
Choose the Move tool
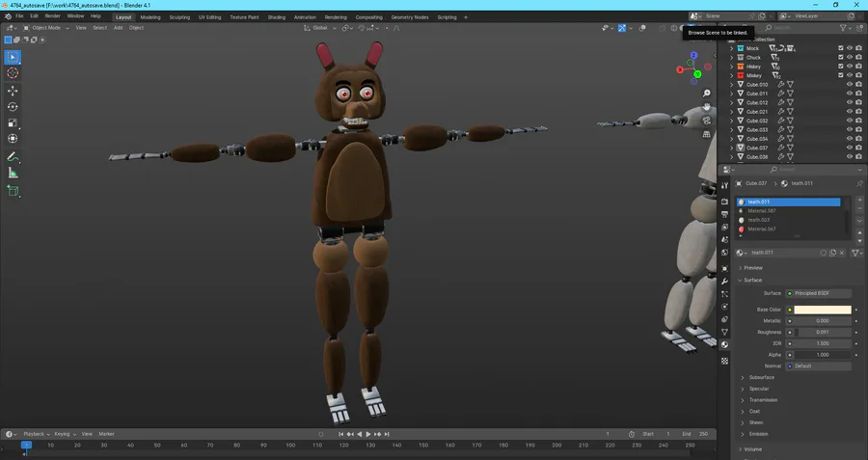13,91
